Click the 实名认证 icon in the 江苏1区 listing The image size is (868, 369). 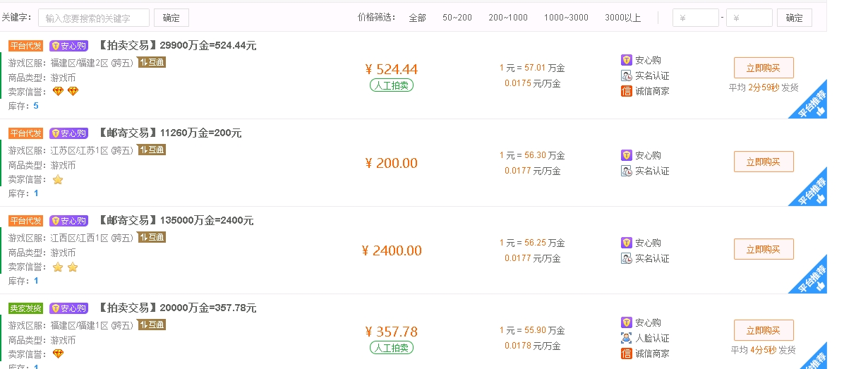click(x=627, y=171)
